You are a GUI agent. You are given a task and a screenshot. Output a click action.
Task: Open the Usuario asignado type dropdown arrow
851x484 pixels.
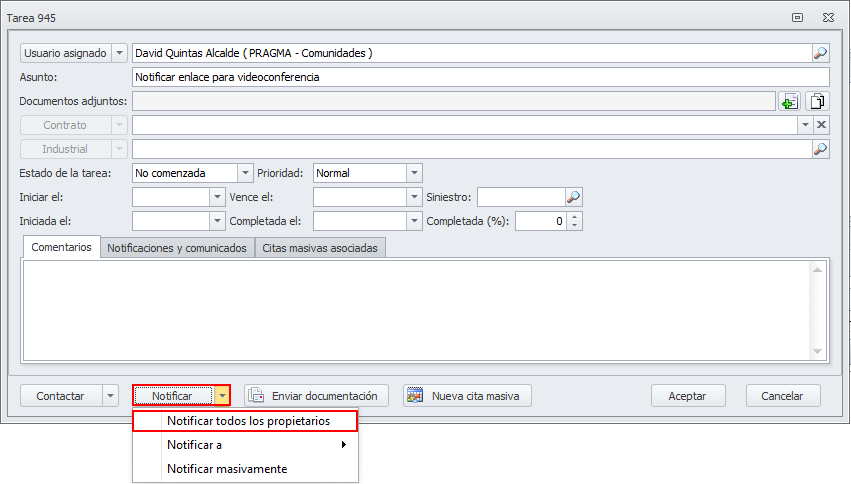click(119, 53)
